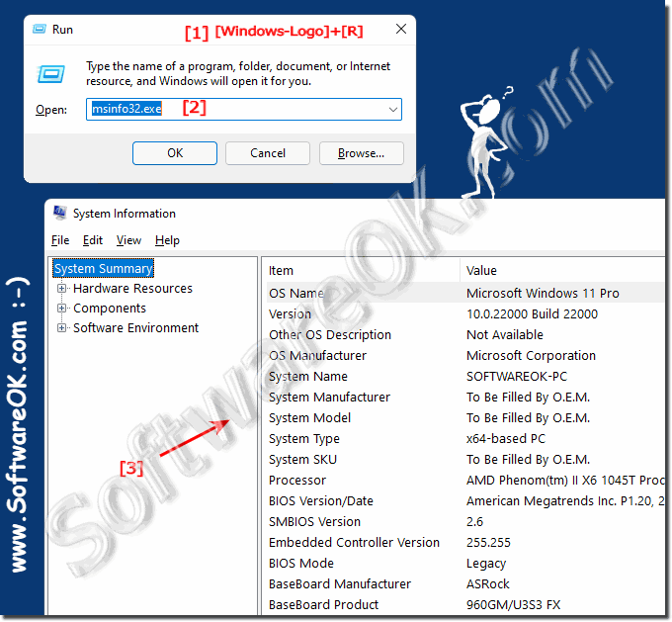Select the OS Name row
672x622 pixels.
click(x=465, y=293)
